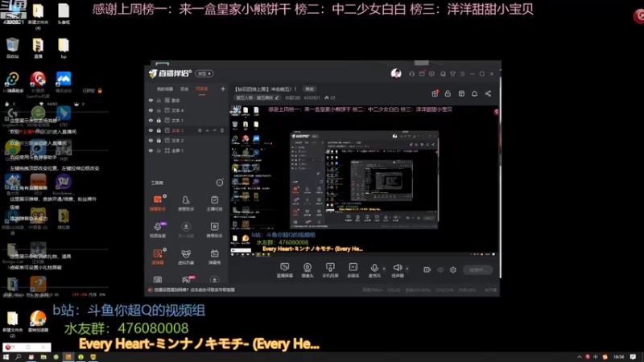The height and width of the screenshot is (362, 644).
Task: Switch to the second scene tab
Action: click(184, 88)
